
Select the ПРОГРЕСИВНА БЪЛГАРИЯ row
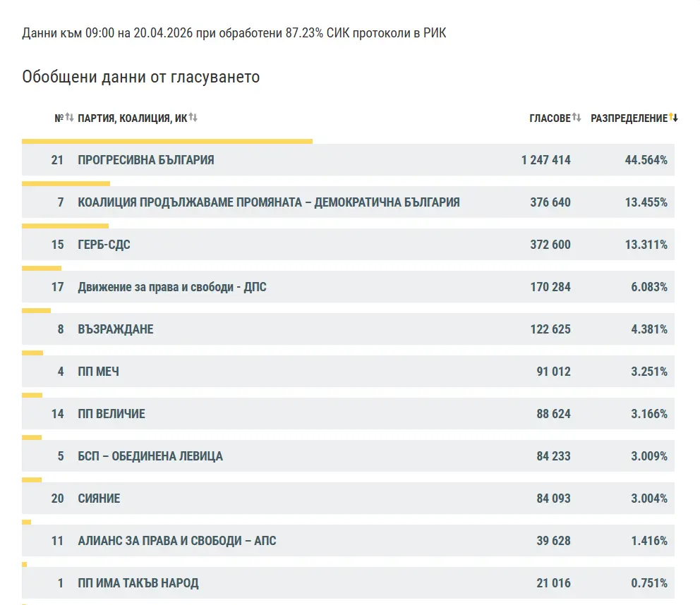[146, 160]
